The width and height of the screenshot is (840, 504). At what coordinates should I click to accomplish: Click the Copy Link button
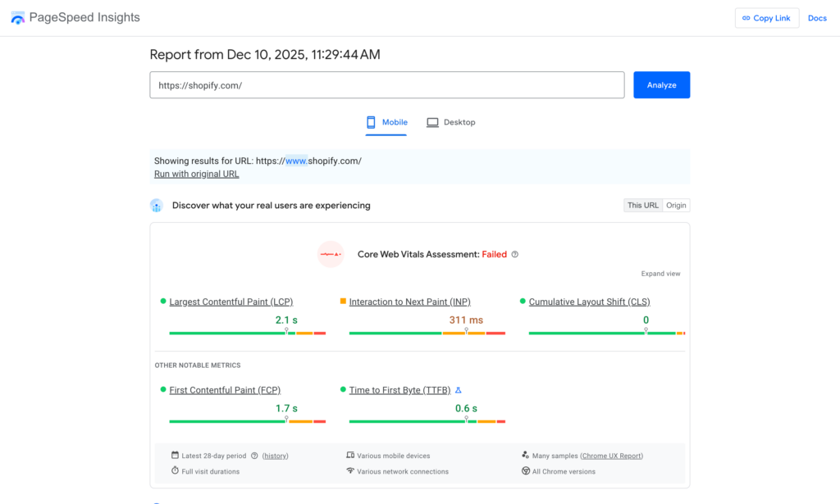[x=767, y=18]
